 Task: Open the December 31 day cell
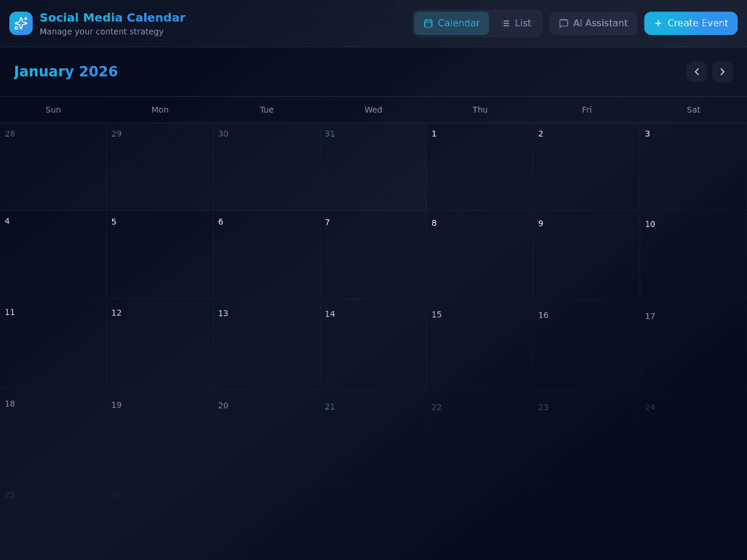[373, 167]
